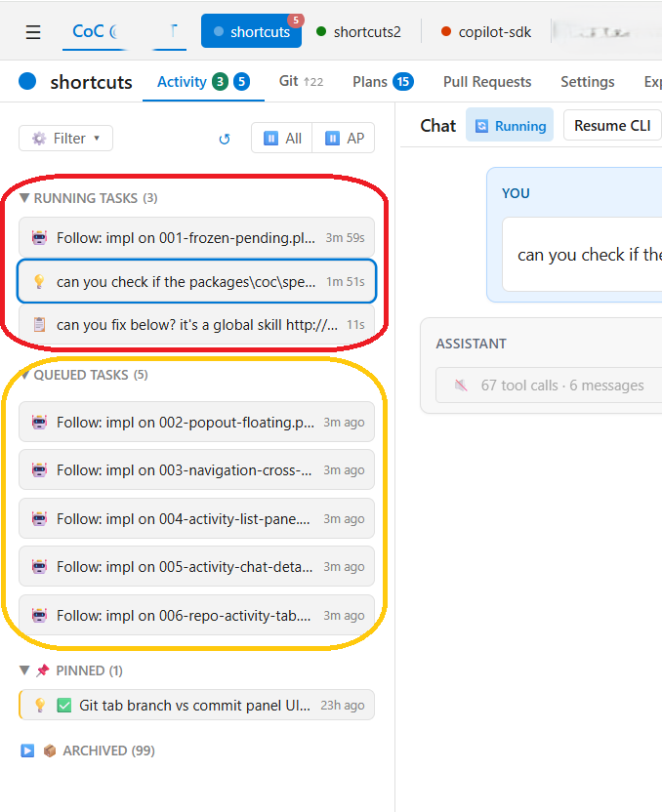Click the '3m 59s' duration text
The height and width of the screenshot is (812, 662).
[345, 238]
